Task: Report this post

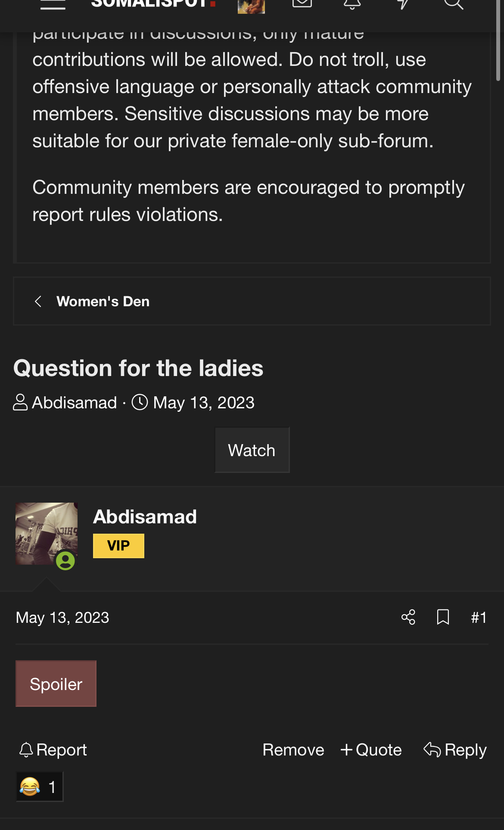Action: [x=53, y=750]
